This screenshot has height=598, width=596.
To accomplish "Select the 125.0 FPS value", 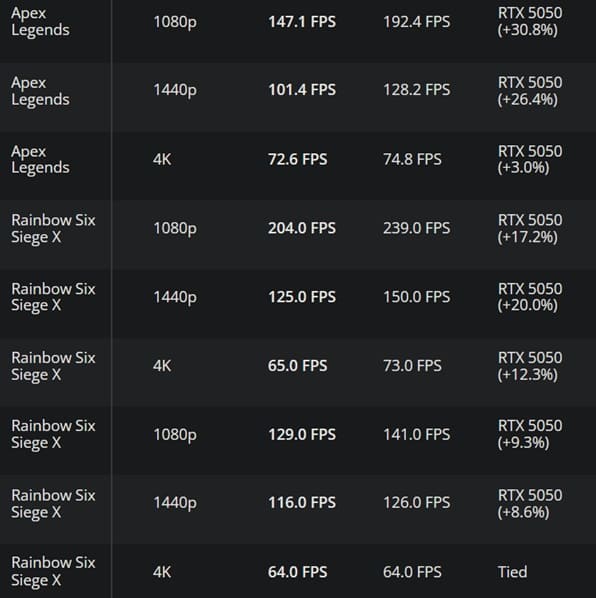I will [x=302, y=297].
